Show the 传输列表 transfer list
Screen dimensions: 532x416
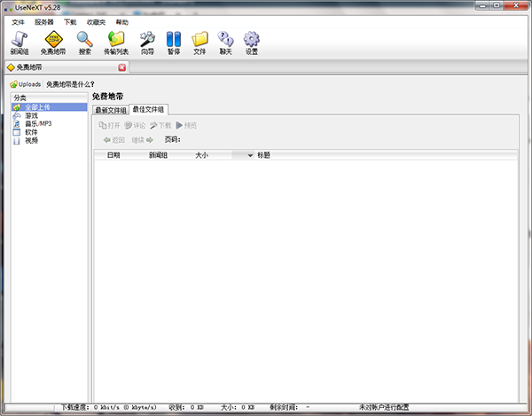tap(115, 41)
